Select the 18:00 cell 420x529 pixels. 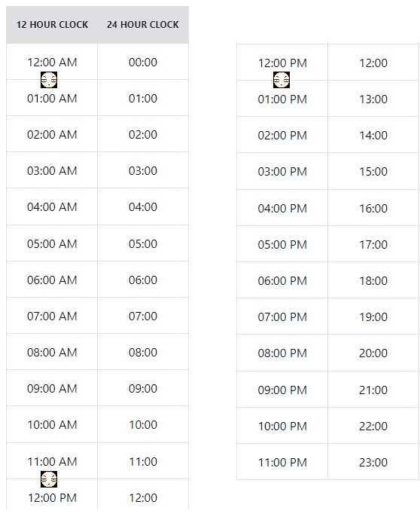(373, 280)
